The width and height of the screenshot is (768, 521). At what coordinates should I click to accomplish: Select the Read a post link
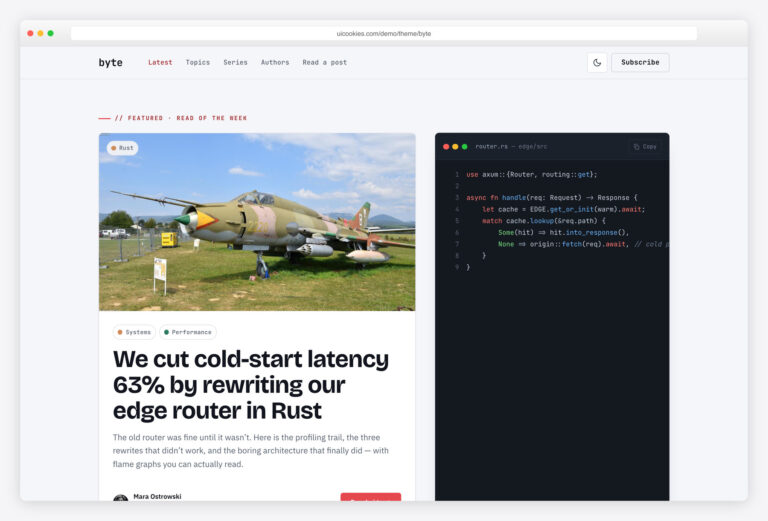click(x=325, y=63)
